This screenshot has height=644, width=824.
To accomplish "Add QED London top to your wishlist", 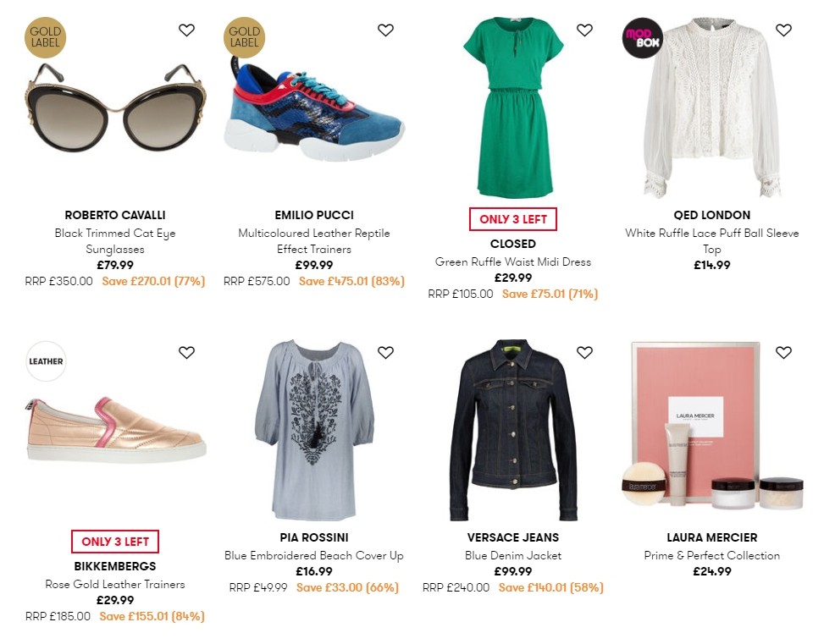I will tap(783, 30).
